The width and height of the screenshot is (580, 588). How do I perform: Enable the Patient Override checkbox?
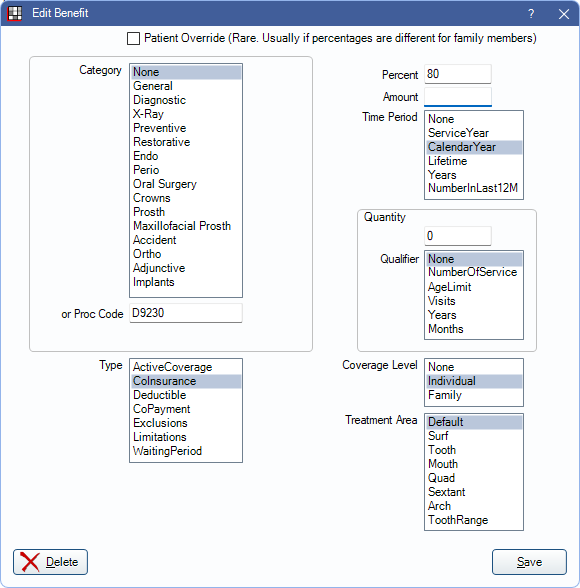[133, 38]
